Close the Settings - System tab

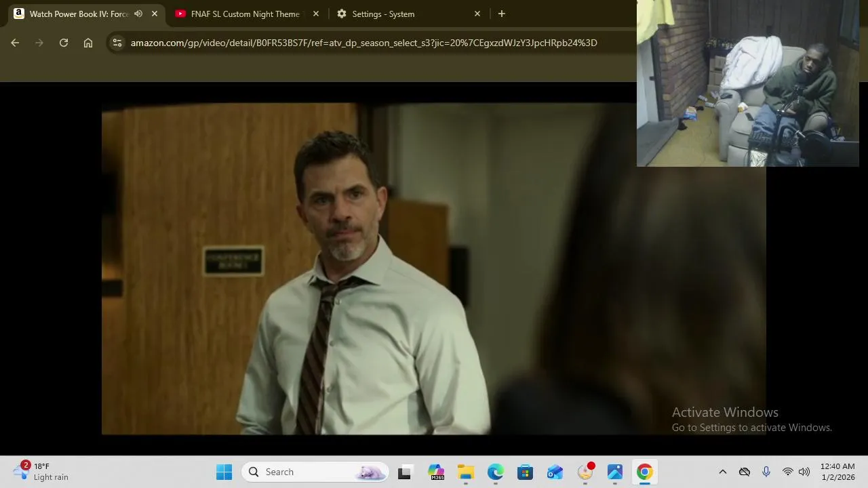(477, 14)
